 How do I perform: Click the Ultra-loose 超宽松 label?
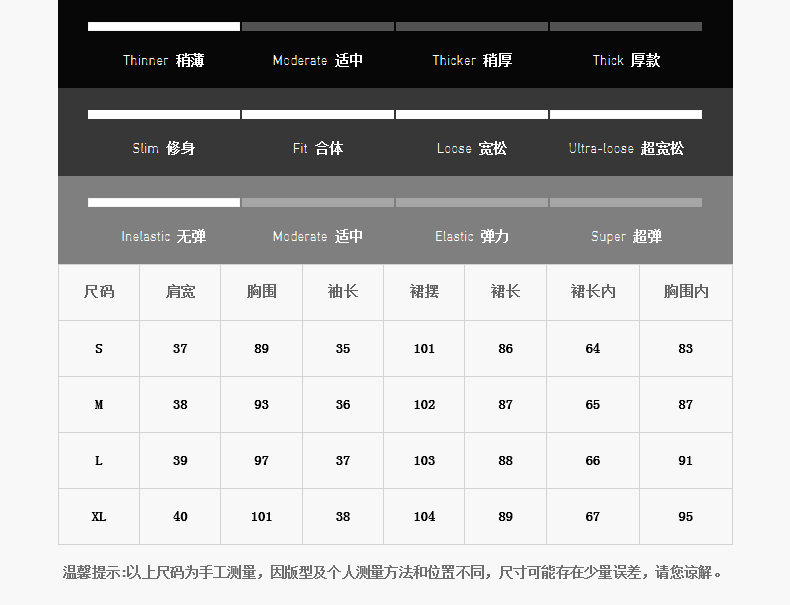626,149
